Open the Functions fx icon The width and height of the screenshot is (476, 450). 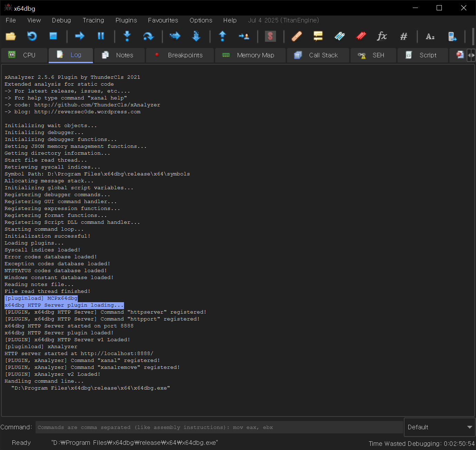tap(382, 36)
